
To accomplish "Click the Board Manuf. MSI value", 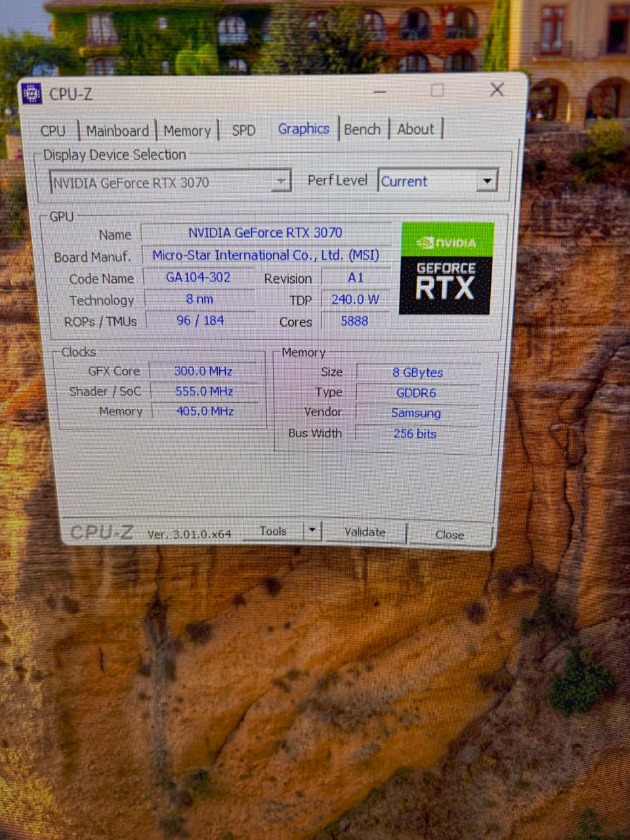I will click(x=266, y=255).
